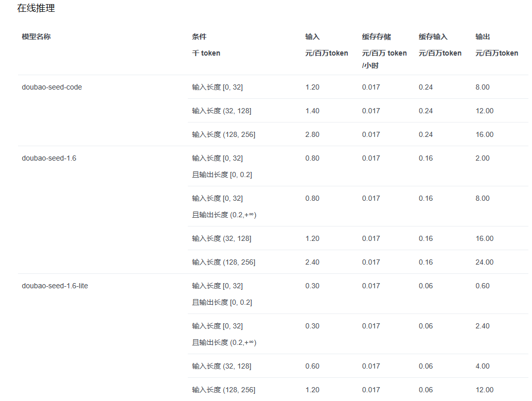Click output price 2.40 for doubao-seed-1.6-lite
The width and height of the screenshot is (532, 401).
pos(483,326)
